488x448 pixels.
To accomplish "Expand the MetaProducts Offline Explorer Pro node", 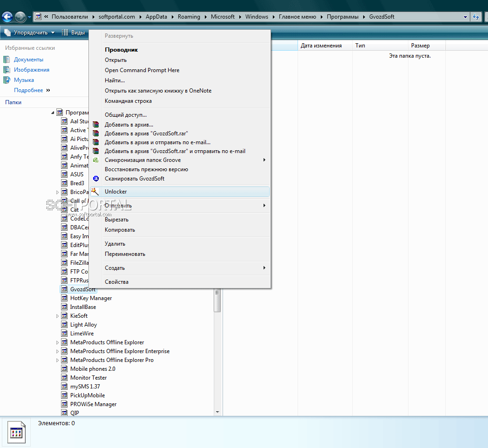I will tap(57, 360).
